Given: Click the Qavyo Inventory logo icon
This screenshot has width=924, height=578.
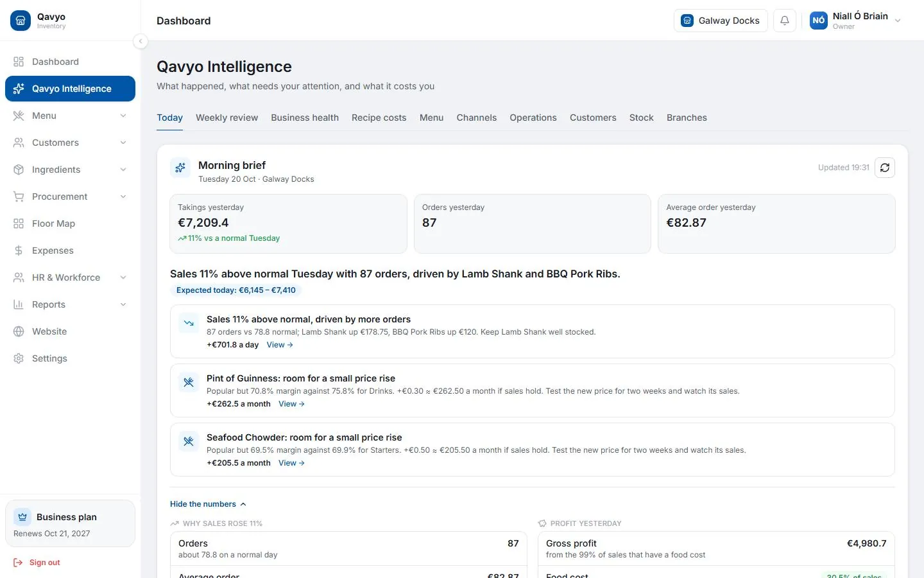Looking at the screenshot, I should 21,21.
